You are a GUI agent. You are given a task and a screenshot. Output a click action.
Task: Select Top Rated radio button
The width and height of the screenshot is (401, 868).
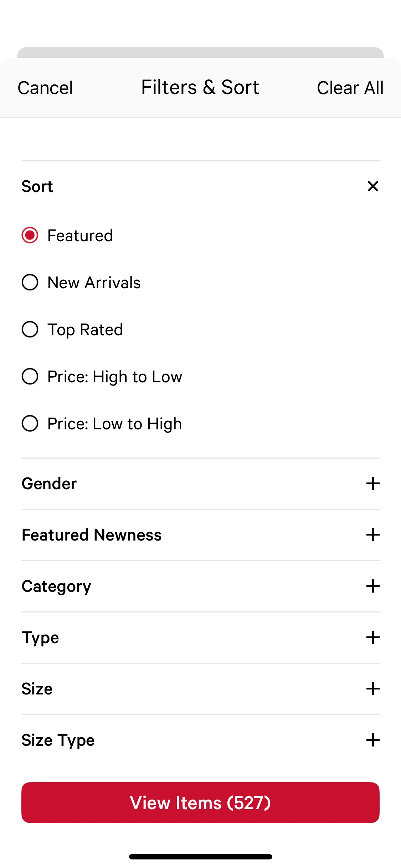(x=30, y=330)
